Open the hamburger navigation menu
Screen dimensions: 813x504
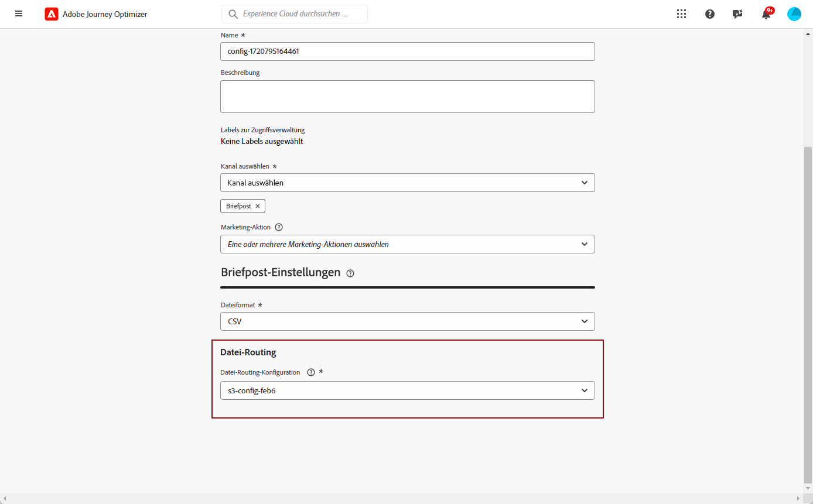point(19,14)
